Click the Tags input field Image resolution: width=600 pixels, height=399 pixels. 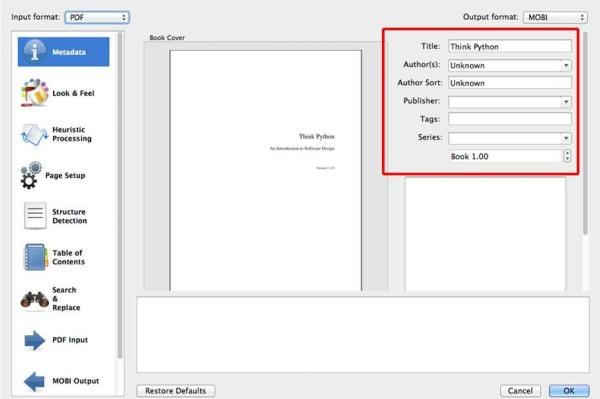tap(510, 119)
